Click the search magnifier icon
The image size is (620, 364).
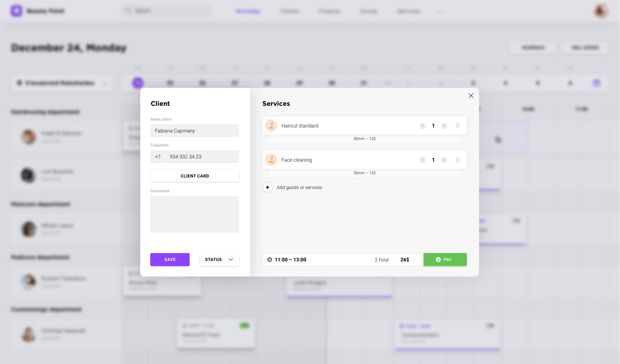tap(128, 10)
